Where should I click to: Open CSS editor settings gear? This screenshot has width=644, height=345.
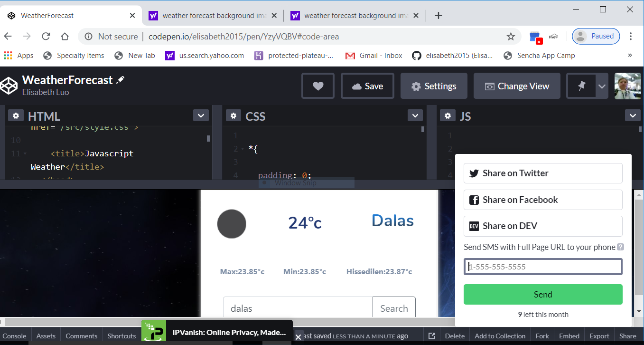[x=233, y=115]
